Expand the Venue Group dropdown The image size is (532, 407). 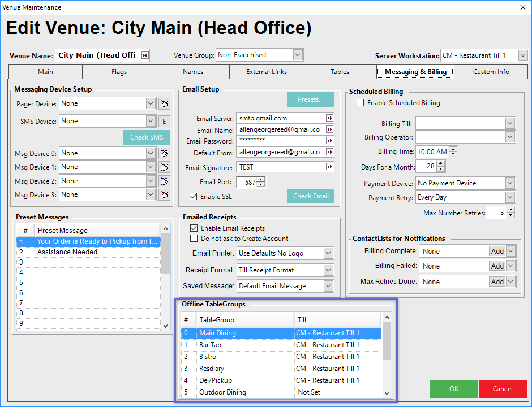coord(298,55)
